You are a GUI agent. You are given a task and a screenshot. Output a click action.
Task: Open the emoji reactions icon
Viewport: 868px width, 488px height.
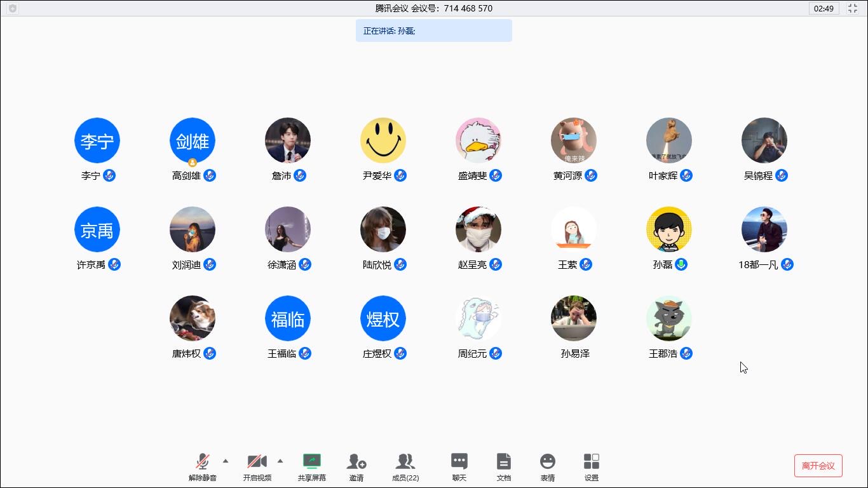[547, 462]
